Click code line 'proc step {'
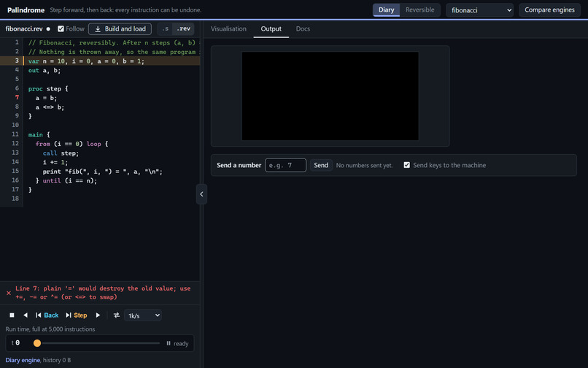 [48, 88]
